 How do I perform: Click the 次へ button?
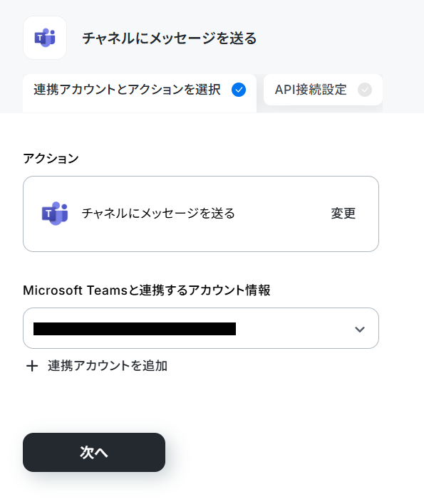[x=94, y=452]
